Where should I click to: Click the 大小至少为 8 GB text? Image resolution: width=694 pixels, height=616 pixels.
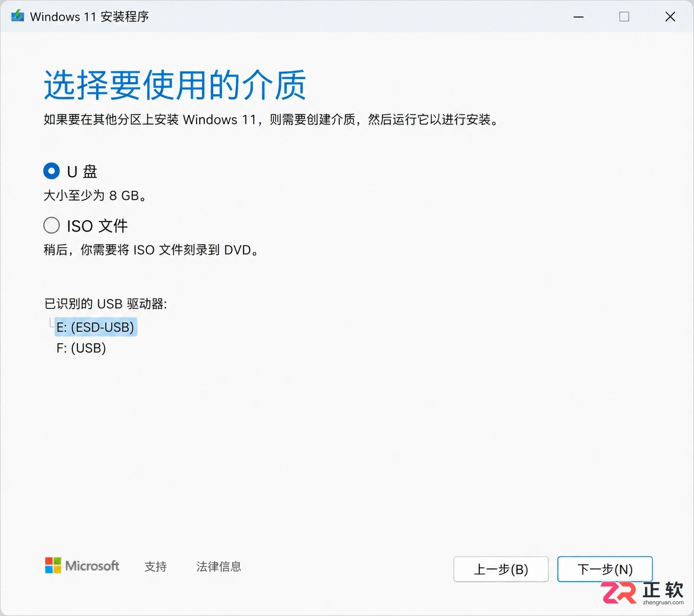point(95,195)
